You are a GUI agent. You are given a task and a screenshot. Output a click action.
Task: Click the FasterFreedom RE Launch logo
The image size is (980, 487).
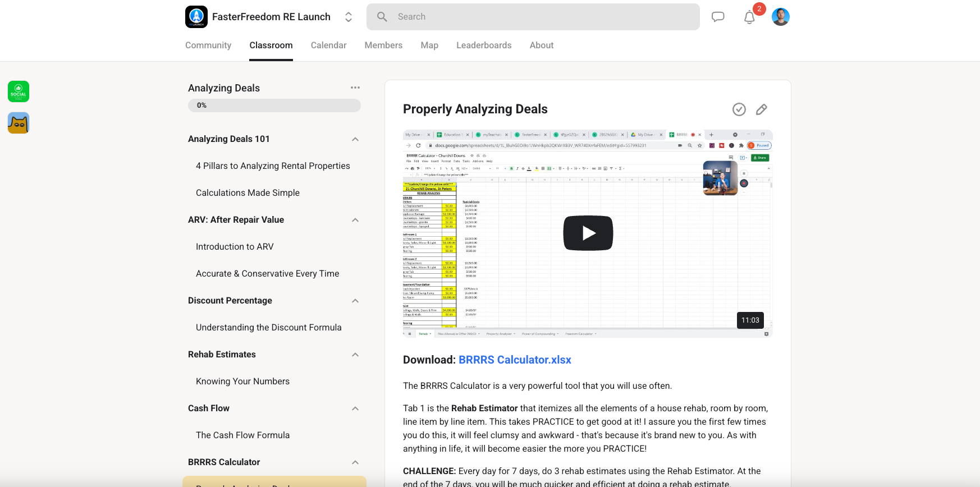click(x=196, y=17)
